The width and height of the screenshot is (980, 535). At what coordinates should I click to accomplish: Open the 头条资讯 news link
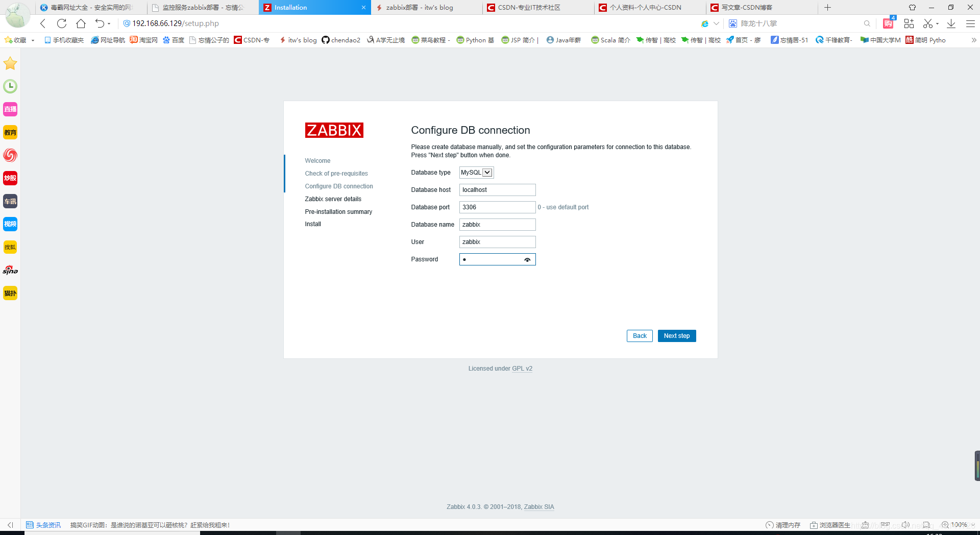coord(43,525)
